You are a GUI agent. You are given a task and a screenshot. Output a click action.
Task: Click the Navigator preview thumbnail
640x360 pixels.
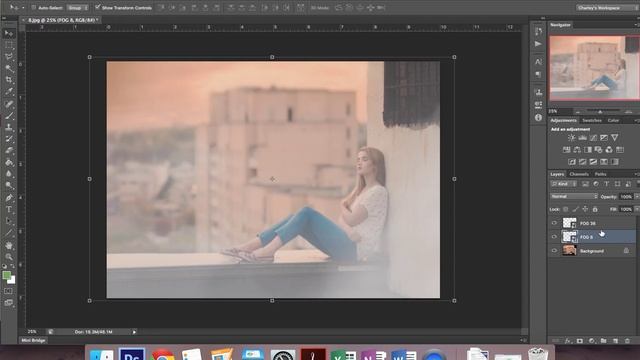tap(594, 68)
